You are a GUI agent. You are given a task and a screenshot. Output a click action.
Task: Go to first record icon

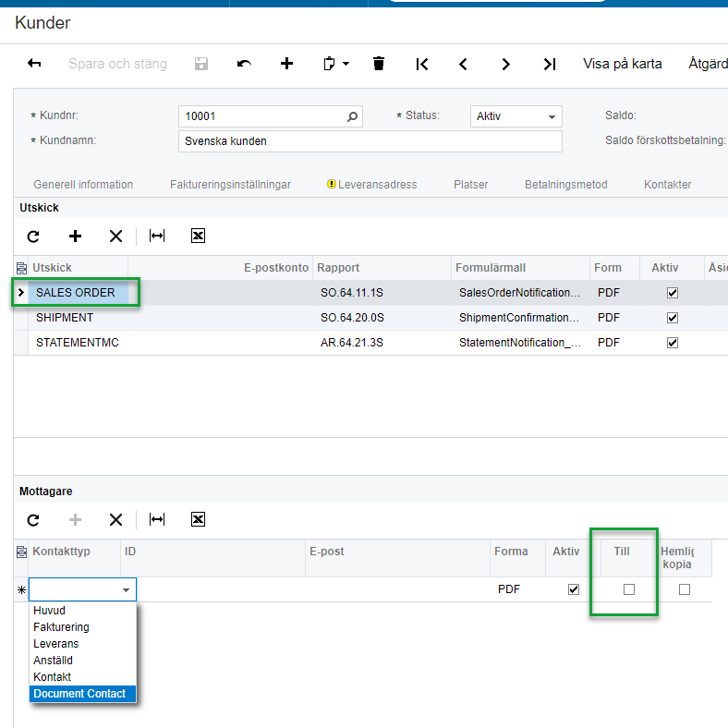[x=422, y=64]
